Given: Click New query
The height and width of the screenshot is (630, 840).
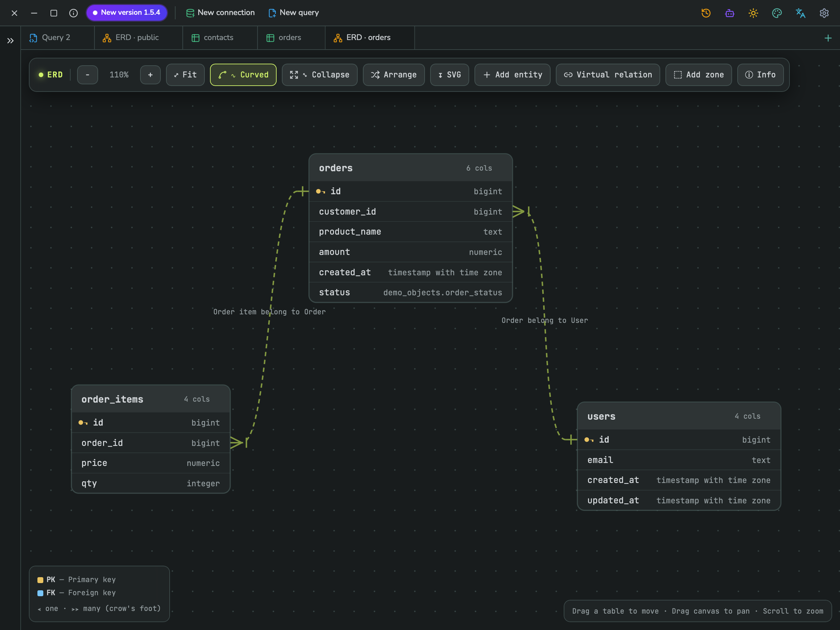Looking at the screenshot, I should point(294,12).
